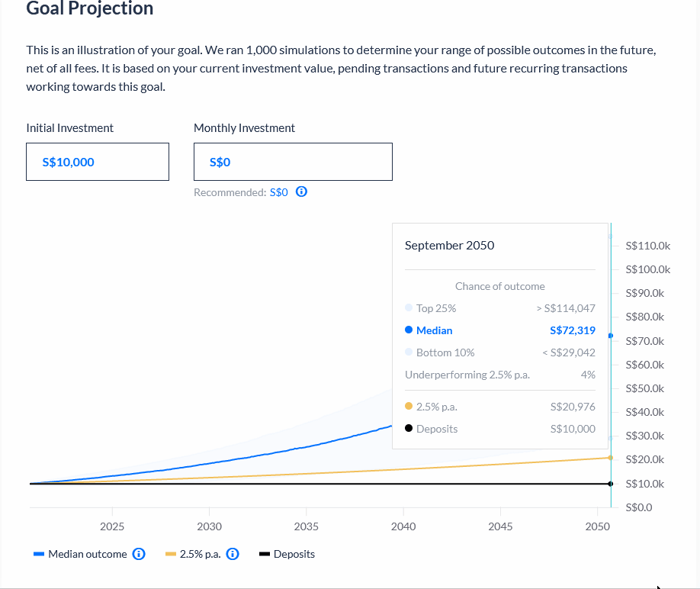This screenshot has width=700, height=589.
Task: Click the 2025 mark on the timeline axis
Action: point(112,526)
